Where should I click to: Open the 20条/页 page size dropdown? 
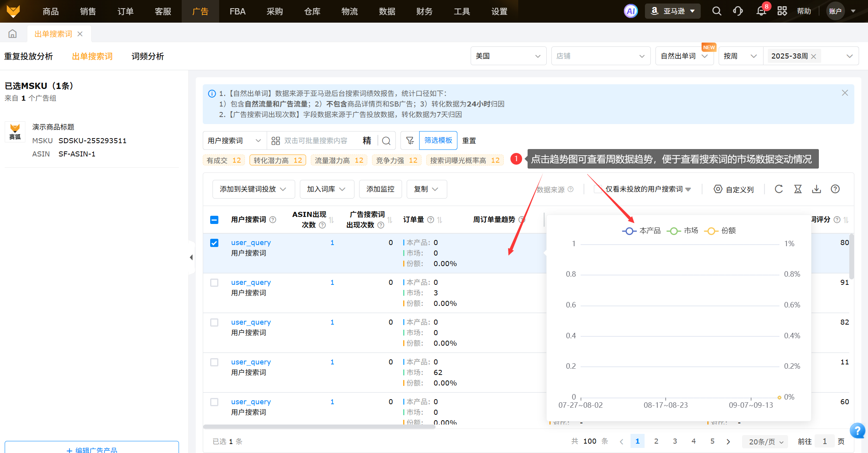click(x=765, y=441)
